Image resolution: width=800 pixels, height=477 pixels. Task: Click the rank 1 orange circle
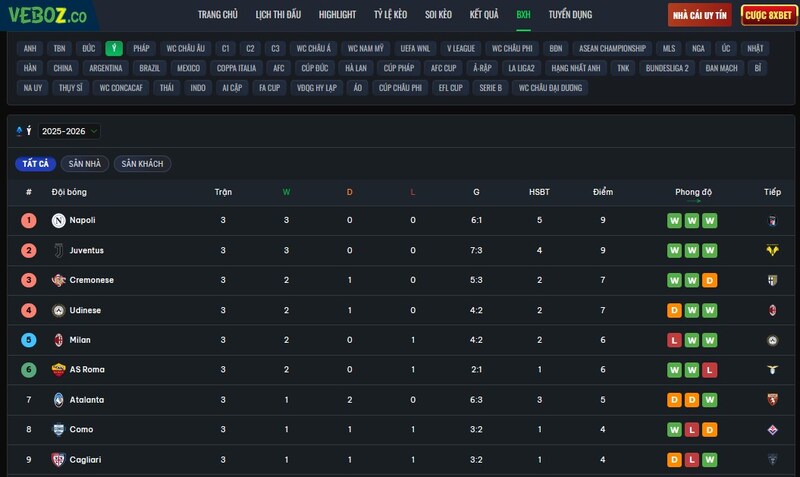point(29,220)
